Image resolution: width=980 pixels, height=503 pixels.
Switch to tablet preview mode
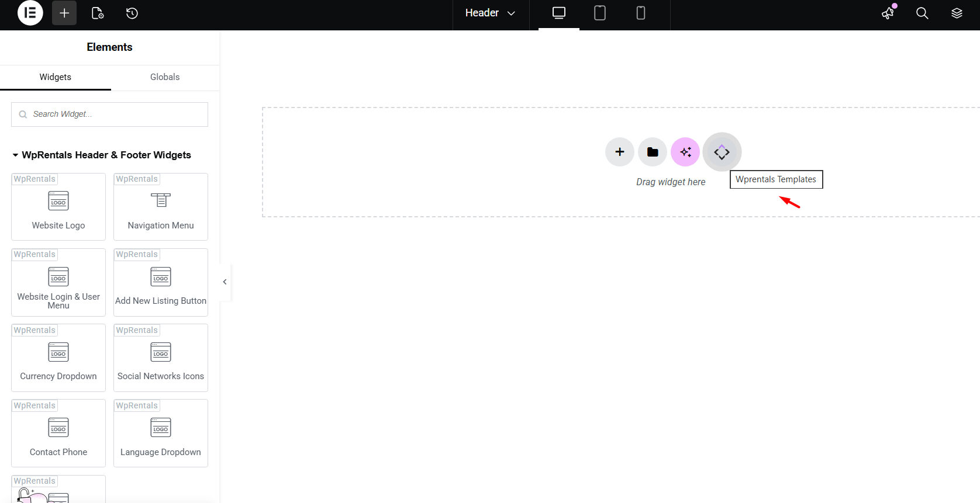click(x=600, y=13)
